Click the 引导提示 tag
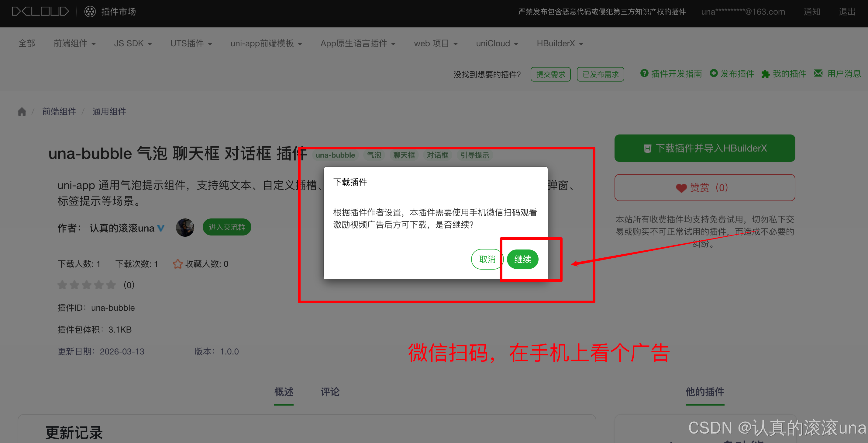 [474, 155]
